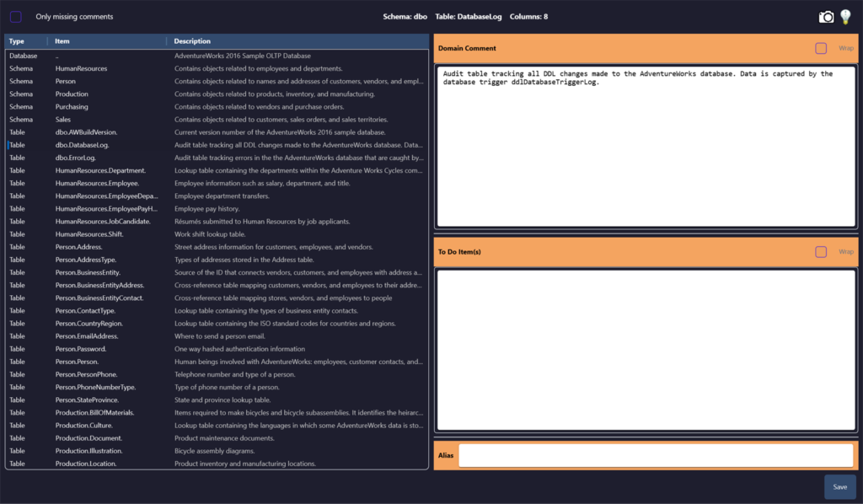Select the HumanResources.EmployeePayH... row

(x=217, y=208)
